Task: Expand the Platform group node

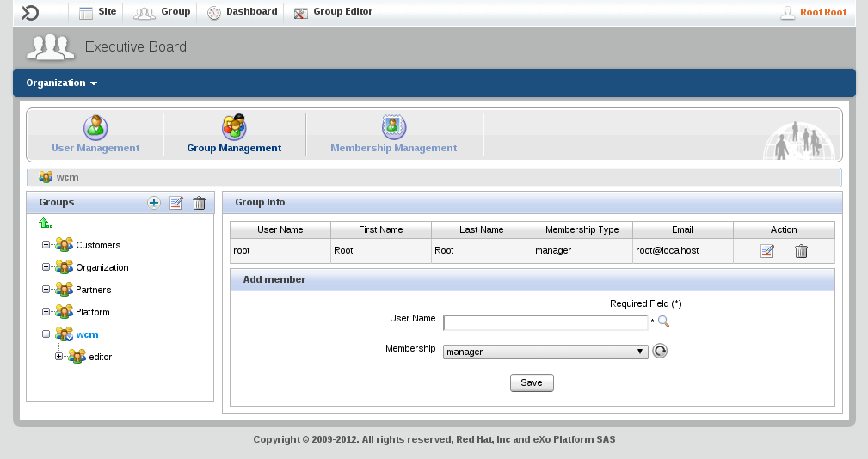Action: coord(46,311)
